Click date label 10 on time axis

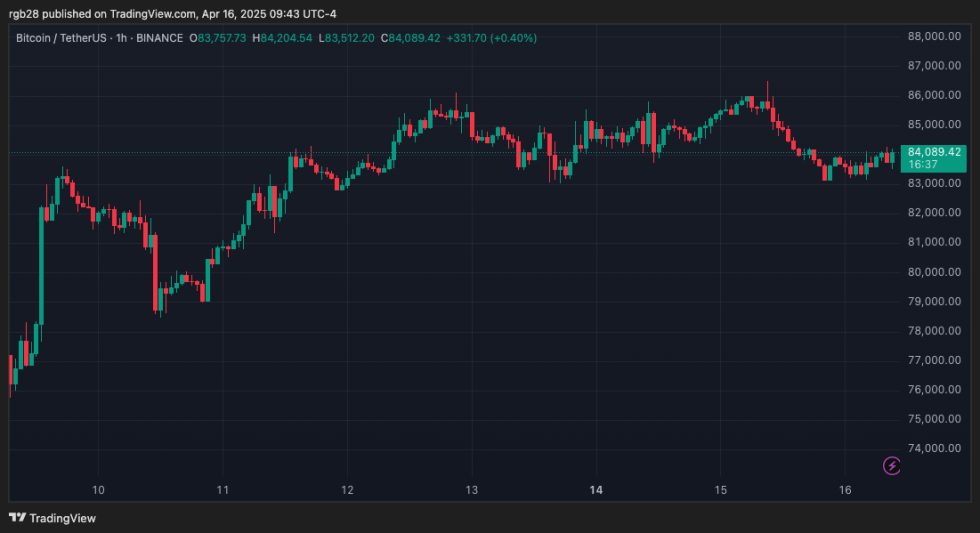tap(98, 490)
